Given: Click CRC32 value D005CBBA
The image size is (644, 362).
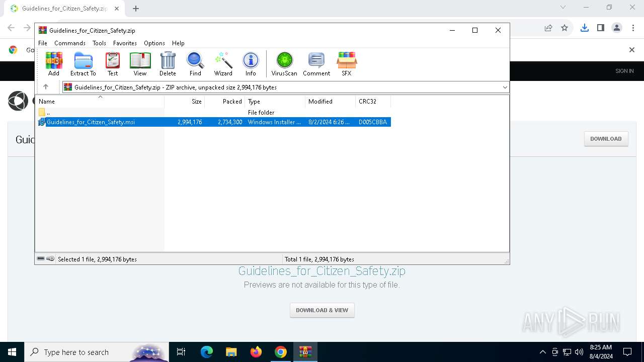Looking at the screenshot, I should pos(373,122).
